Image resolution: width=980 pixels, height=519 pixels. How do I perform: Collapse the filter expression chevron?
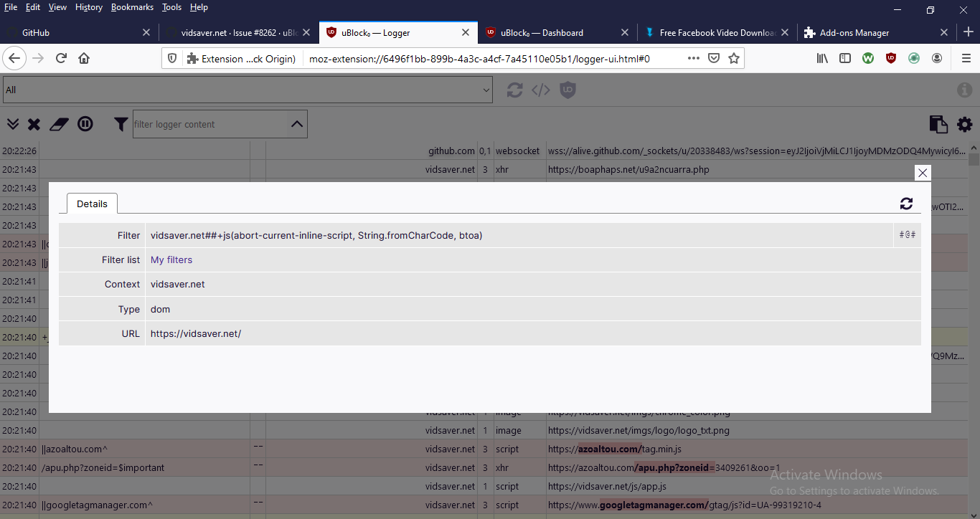pyautogui.click(x=297, y=123)
